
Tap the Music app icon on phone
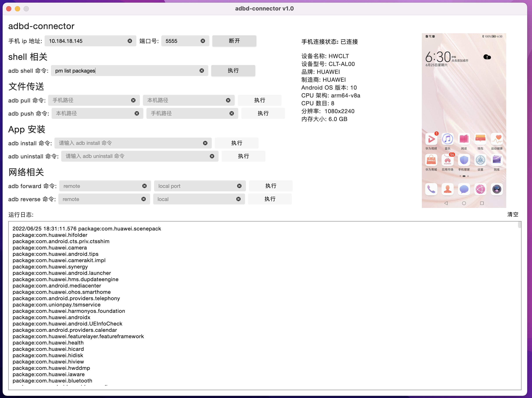coord(447,139)
